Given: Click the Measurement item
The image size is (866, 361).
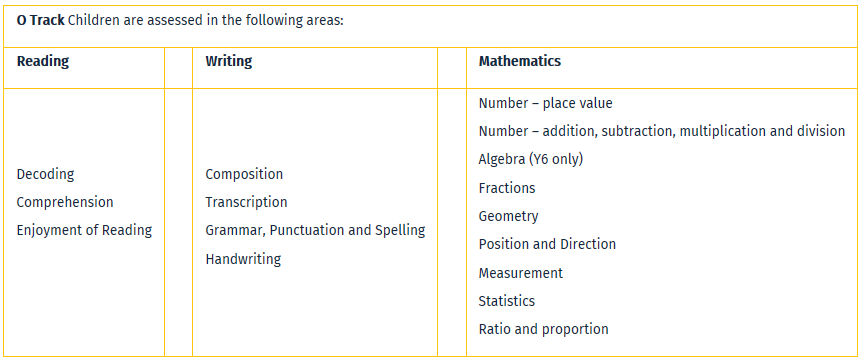Looking at the screenshot, I should click(521, 273).
